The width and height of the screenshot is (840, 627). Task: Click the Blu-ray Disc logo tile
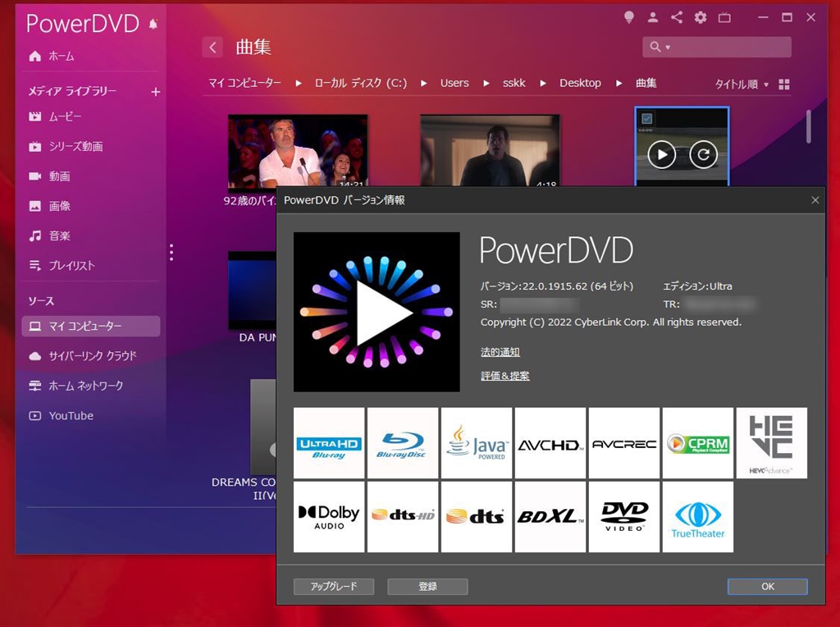[403, 442]
